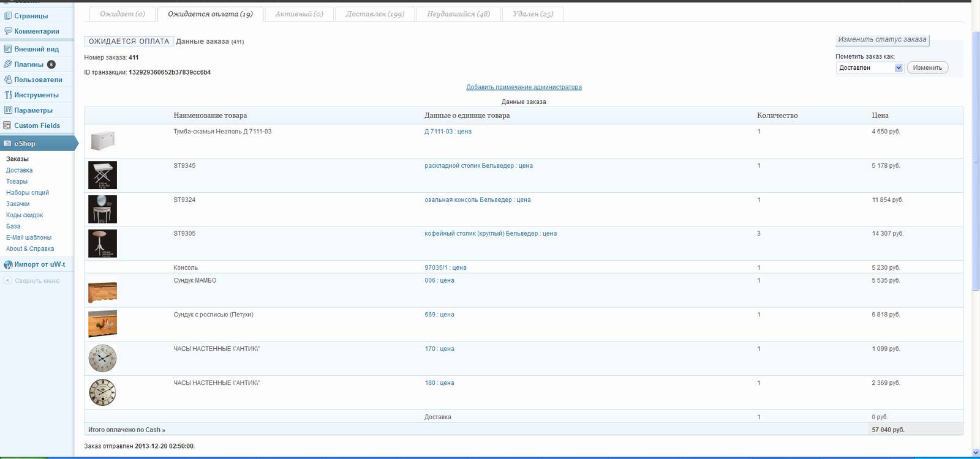Click the Tools (Инструменты) icon
The height and width of the screenshot is (459, 980).
tap(8, 95)
